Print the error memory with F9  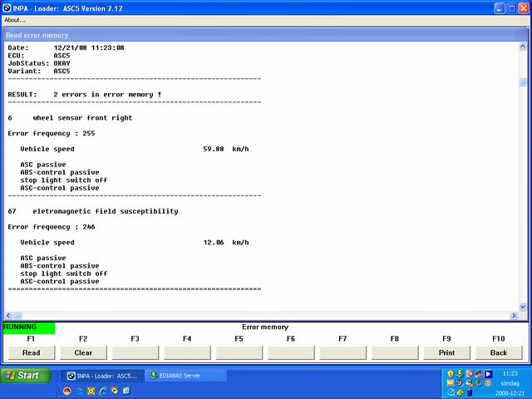pos(446,352)
